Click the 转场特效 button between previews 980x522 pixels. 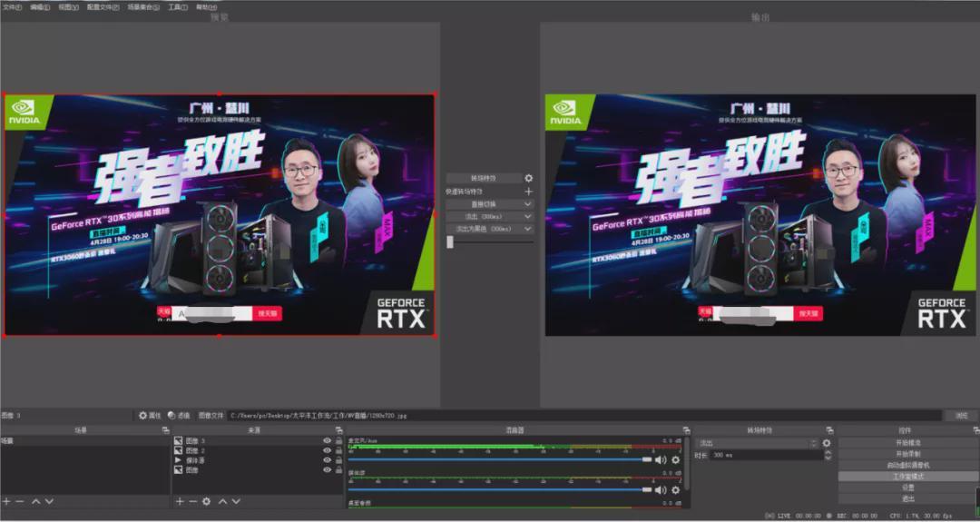[484, 178]
